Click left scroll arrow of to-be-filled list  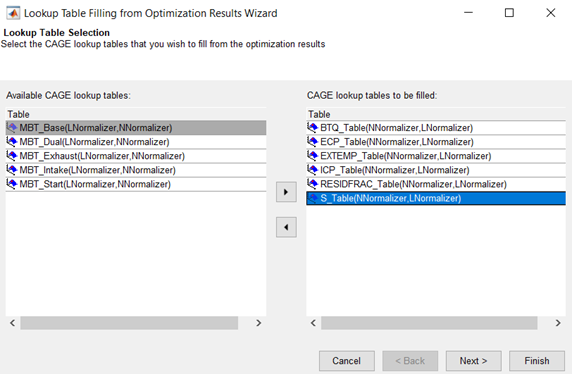point(313,323)
